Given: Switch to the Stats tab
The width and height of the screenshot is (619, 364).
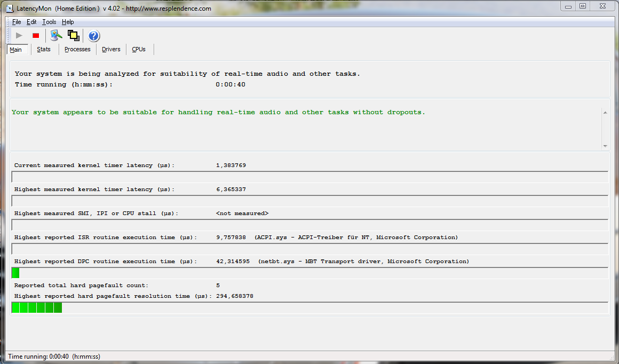Looking at the screenshot, I should [x=44, y=50].
